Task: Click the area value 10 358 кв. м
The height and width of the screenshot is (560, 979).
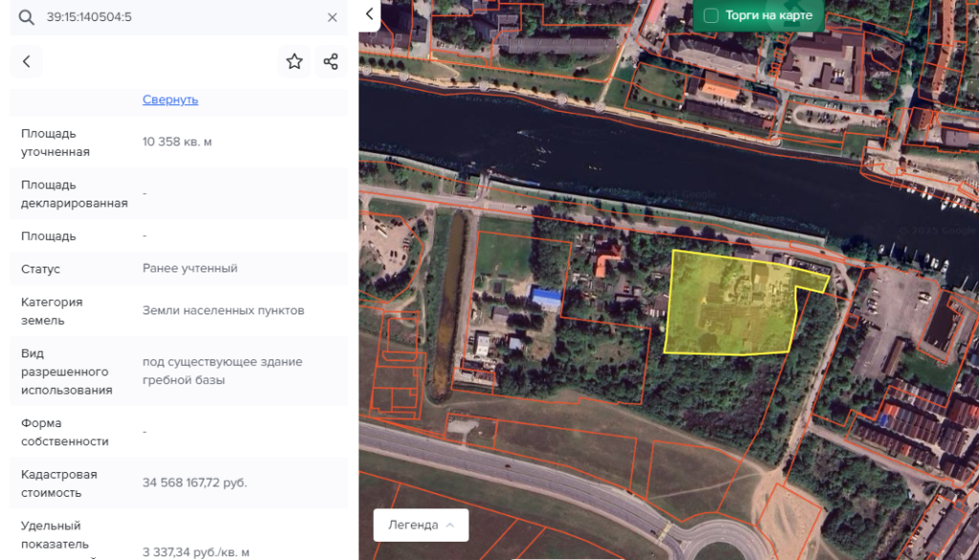Action: pyautogui.click(x=177, y=141)
